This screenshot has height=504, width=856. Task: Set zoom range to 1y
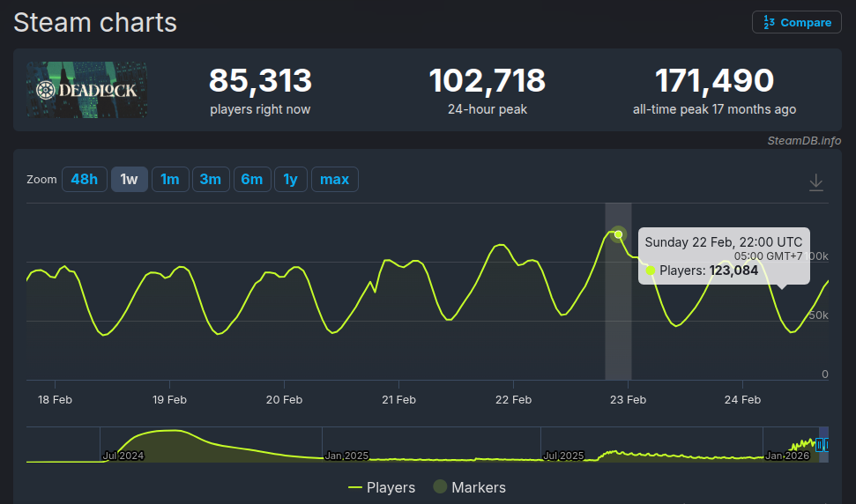pyautogui.click(x=290, y=180)
